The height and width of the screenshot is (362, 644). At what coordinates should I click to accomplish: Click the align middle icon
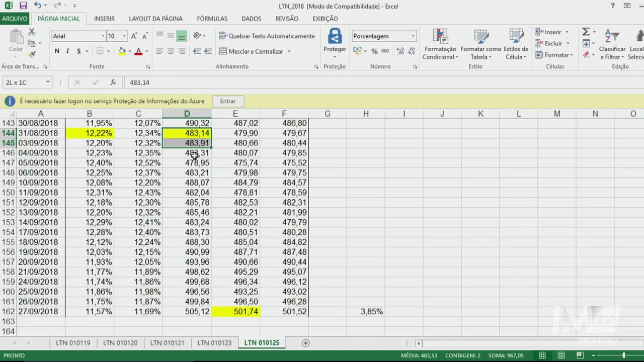pyautogui.click(x=171, y=36)
